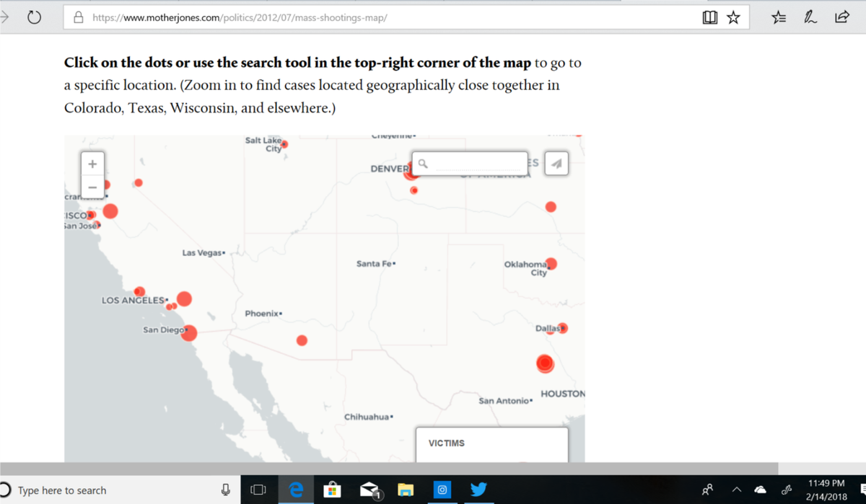Click the small red dot below Denver

414,190
